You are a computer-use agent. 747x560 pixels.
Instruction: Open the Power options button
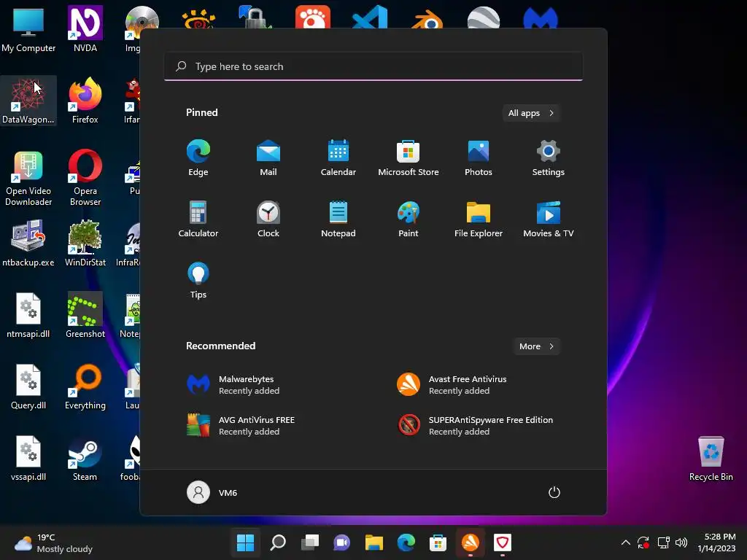pyautogui.click(x=554, y=492)
